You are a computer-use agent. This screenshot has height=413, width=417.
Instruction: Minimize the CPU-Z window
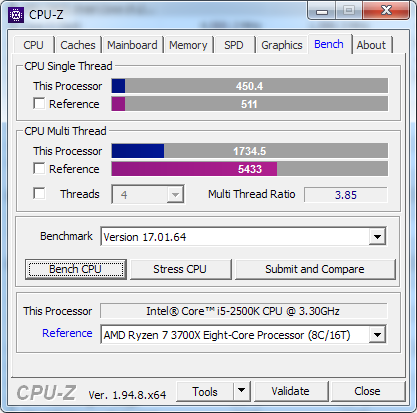(x=322, y=11)
